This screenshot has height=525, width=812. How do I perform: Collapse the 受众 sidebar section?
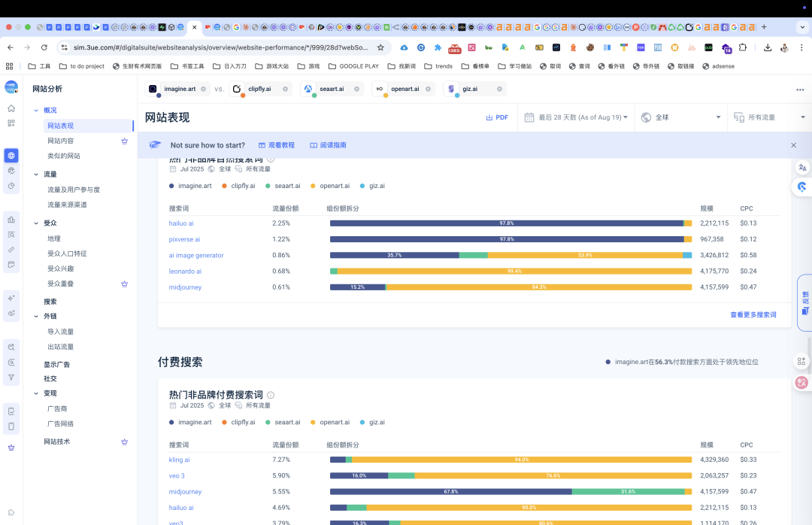(36, 223)
